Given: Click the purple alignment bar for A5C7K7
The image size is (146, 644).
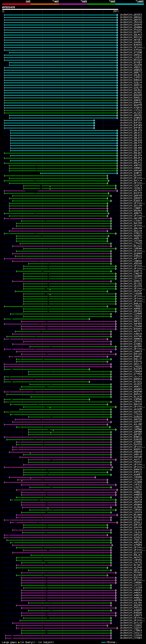Looking at the screenshot, I should pyautogui.click(x=61, y=191).
